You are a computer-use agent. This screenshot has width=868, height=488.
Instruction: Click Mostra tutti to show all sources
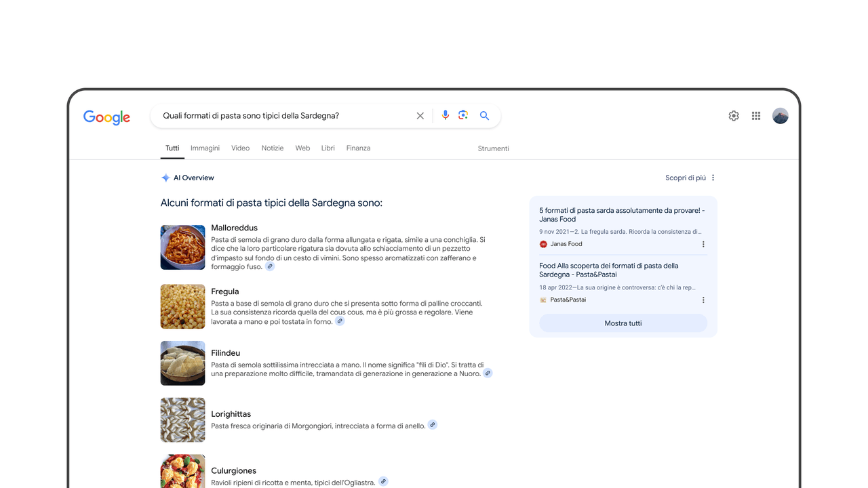click(623, 323)
